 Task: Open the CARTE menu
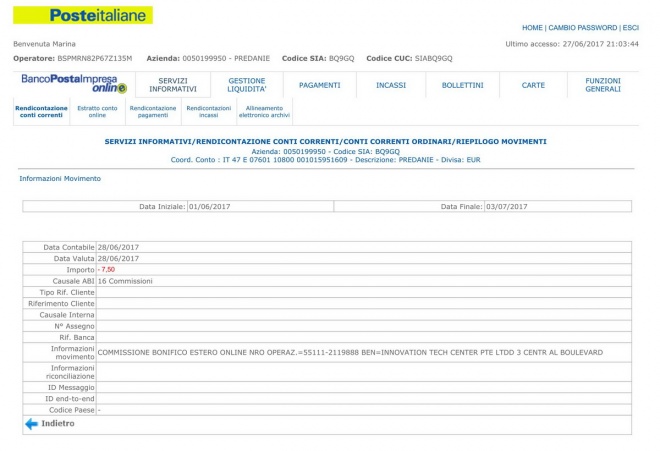click(x=533, y=85)
